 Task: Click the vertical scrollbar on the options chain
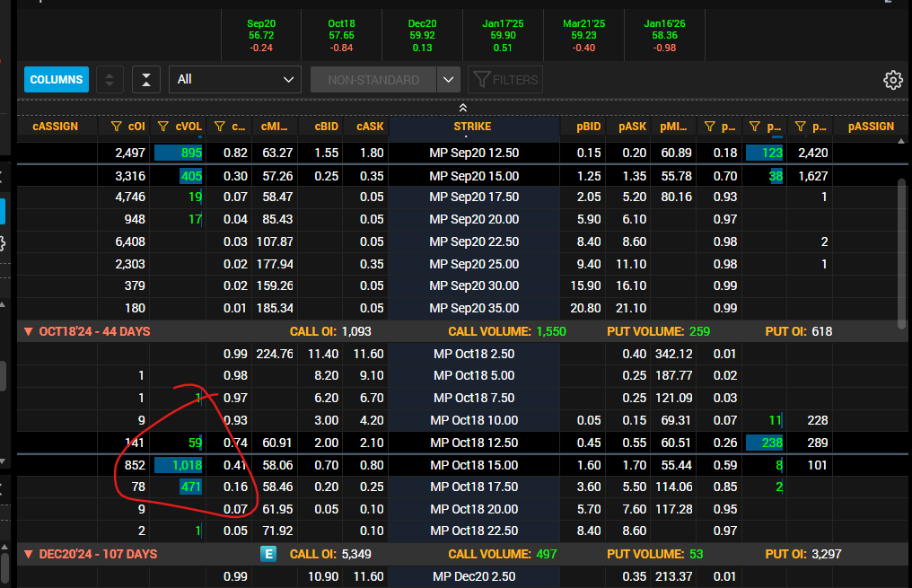coord(901,253)
